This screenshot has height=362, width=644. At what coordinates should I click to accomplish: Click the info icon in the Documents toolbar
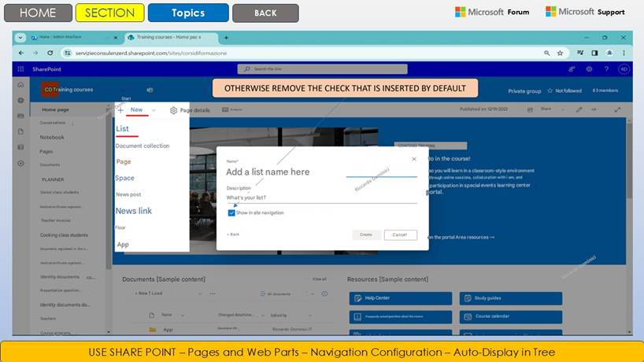point(324,294)
